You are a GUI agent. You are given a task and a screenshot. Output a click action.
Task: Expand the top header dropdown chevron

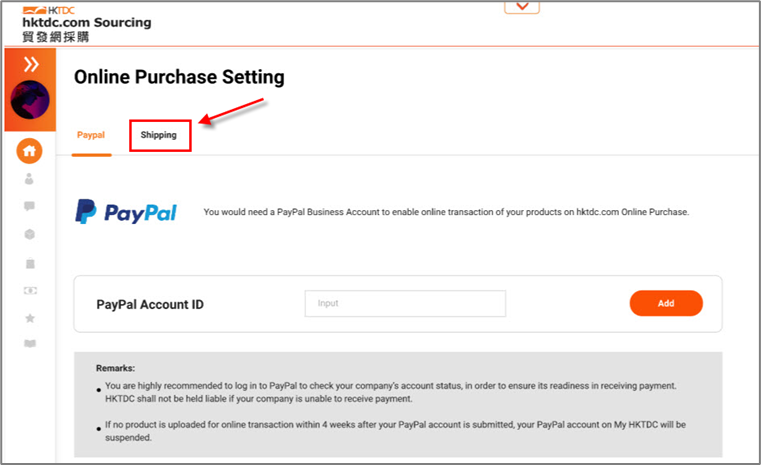pyautogui.click(x=522, y=7)
